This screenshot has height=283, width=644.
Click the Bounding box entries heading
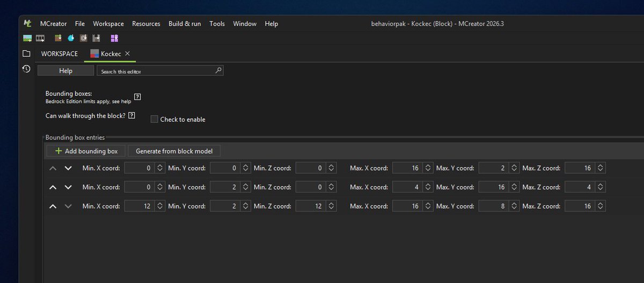click(75, 137)
